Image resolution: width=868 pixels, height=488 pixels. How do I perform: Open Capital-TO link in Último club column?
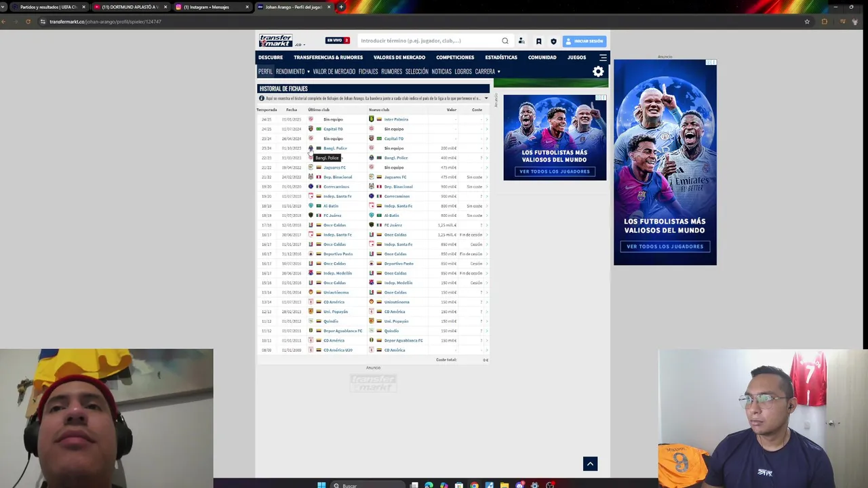click(333, 129)
